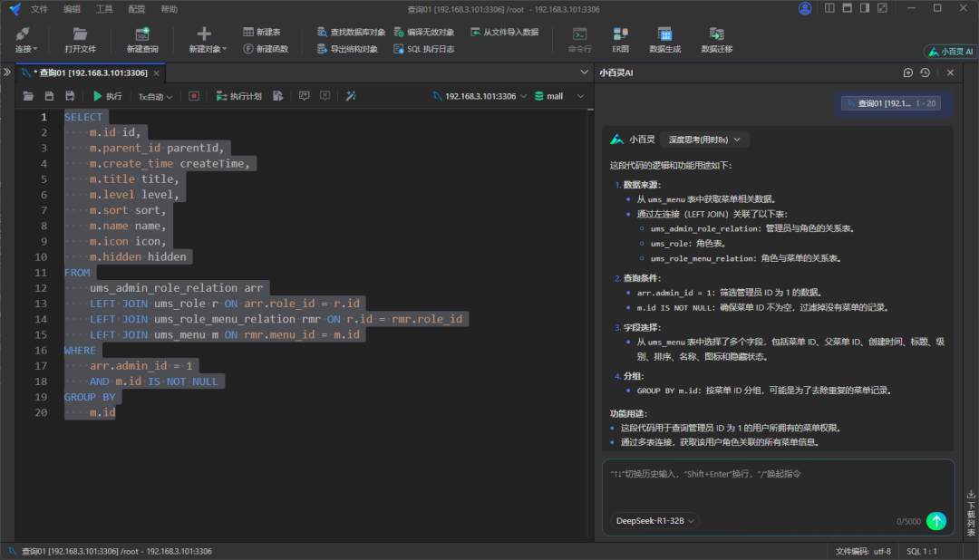Viewport: 979px width, 560px height.
Task: Open the DeepSeek-R1-32B model selector
Action: coord(656,521)
